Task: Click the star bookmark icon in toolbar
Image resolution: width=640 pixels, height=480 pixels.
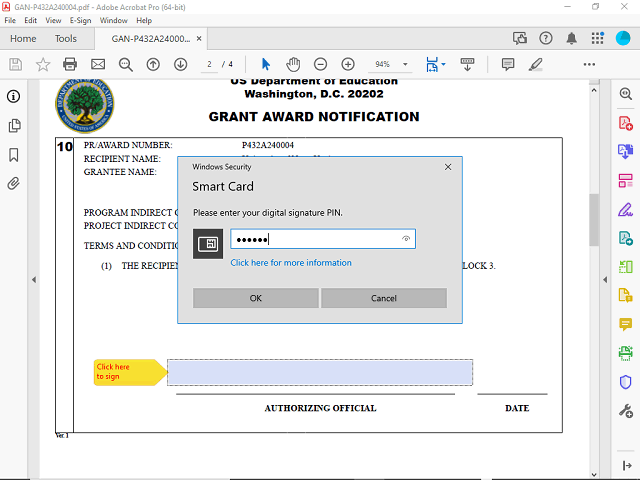Action: click(x=43, y=64)
